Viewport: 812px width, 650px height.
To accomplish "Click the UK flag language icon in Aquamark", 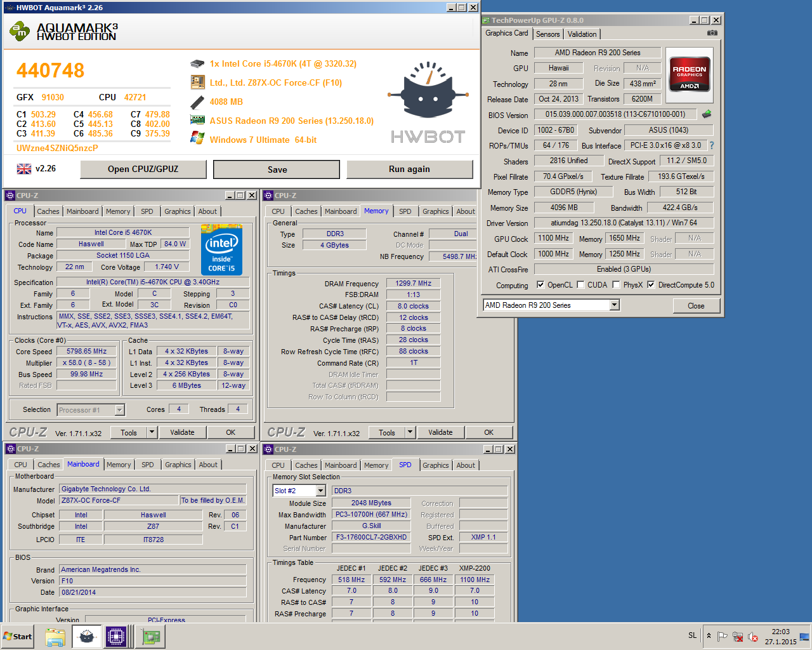I will pyautogui.click(x=24, y=169).
